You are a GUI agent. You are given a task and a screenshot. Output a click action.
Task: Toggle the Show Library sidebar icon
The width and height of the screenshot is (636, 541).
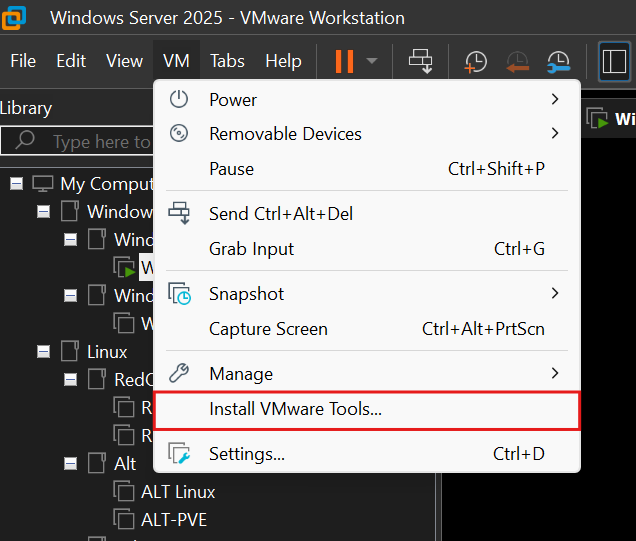pyautogui.click(x=613, y=61)
